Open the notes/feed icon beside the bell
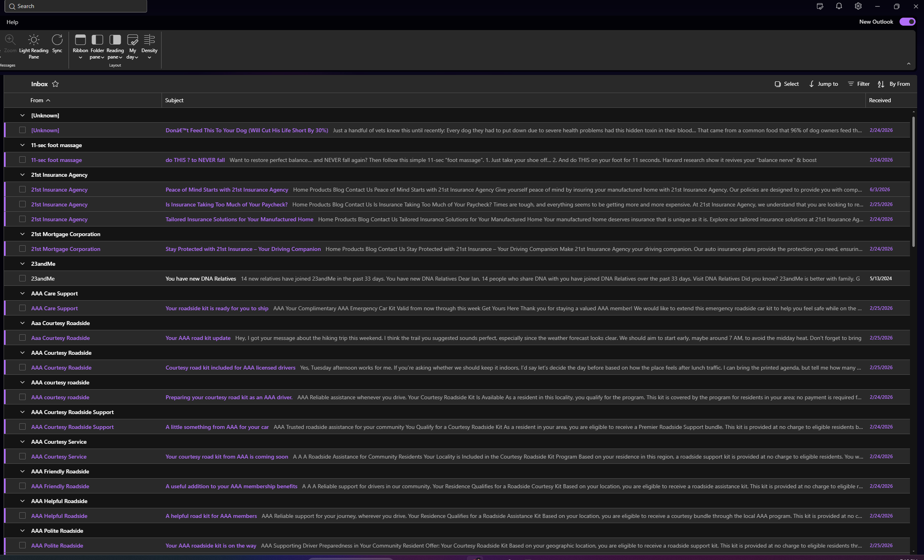924x560 pixels. [x=820, y=6]
